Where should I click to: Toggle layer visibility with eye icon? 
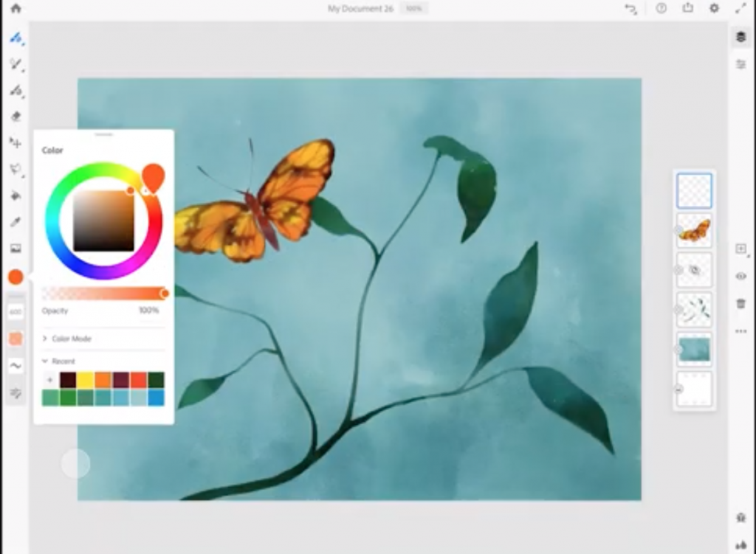(740, 276)
